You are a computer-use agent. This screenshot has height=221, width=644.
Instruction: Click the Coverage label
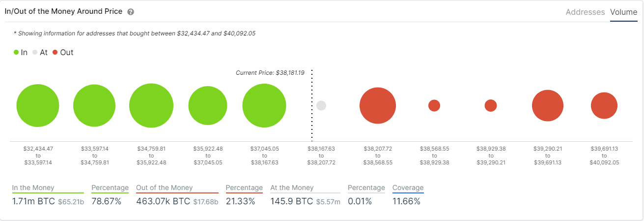pos(408,188)
